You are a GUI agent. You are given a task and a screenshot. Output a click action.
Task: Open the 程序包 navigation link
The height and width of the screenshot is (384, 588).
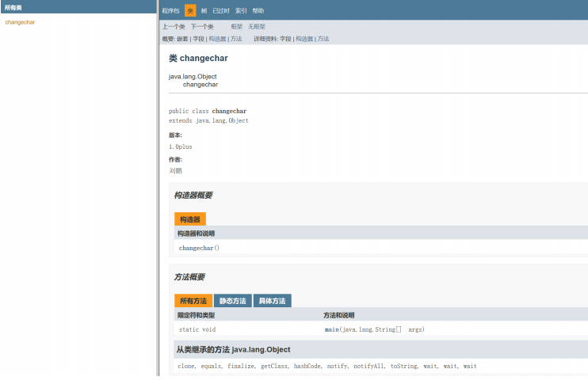pyautogui.click(x=170, y=11)
